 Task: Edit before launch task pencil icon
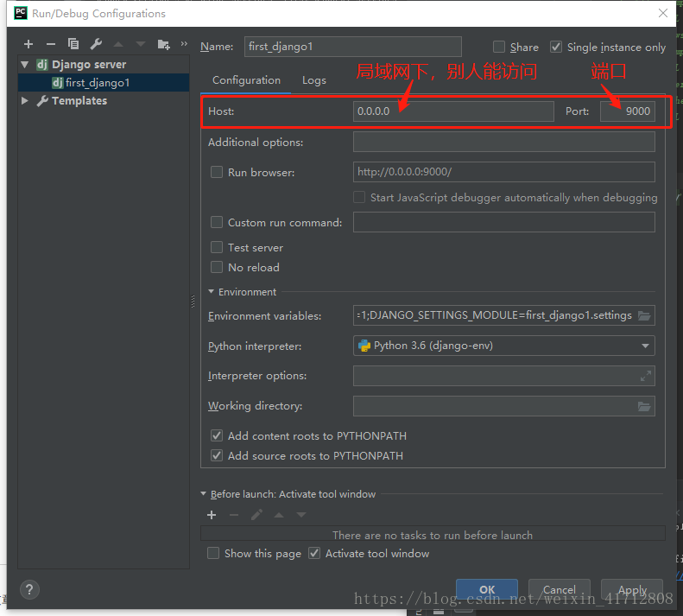click(256, 515)
